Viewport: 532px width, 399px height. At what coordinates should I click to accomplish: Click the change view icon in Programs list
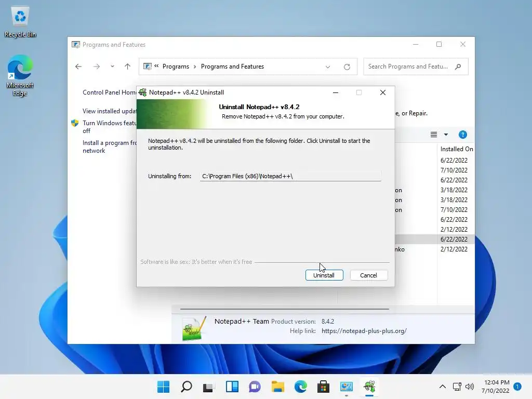point(434,135)
